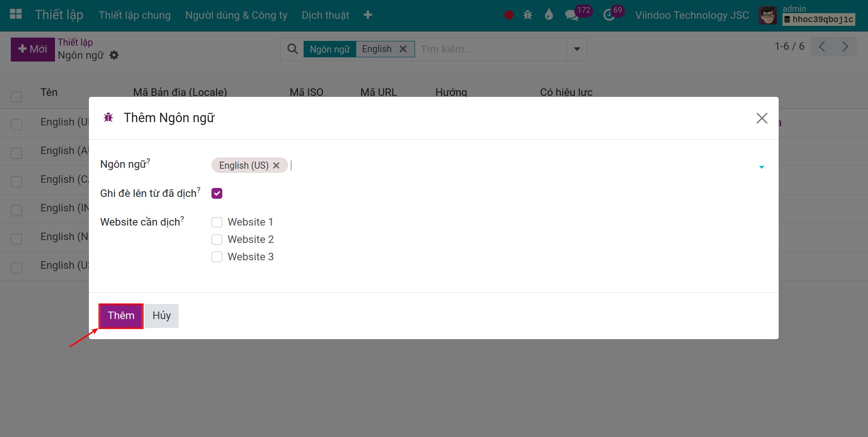
Task: Click the Hủy cancel button
Action: point(162,316)
